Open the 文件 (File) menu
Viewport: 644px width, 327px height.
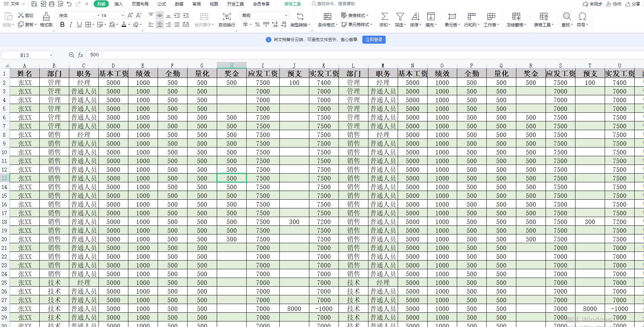point(14,4)
